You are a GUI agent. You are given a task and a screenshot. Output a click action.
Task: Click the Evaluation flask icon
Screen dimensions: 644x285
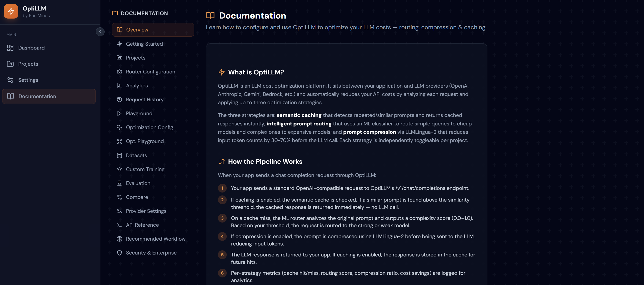pos(119,183)
